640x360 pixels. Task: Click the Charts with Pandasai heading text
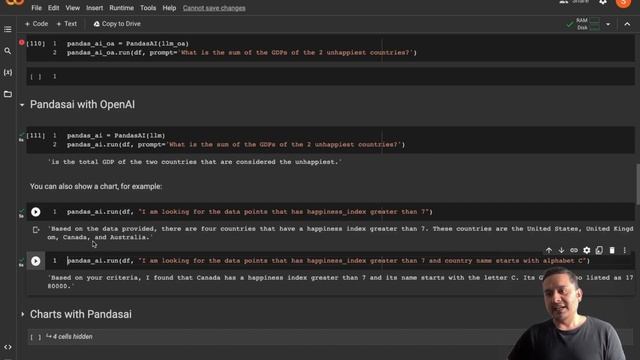click(81, 314)
